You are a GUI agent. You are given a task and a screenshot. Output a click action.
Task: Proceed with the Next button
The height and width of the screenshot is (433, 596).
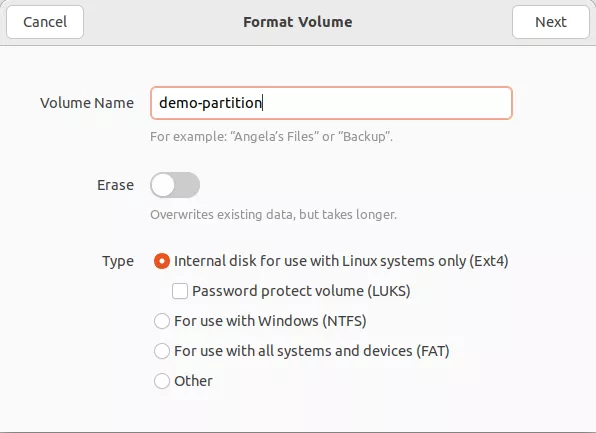pyautogui.click(x=550, y=22)
